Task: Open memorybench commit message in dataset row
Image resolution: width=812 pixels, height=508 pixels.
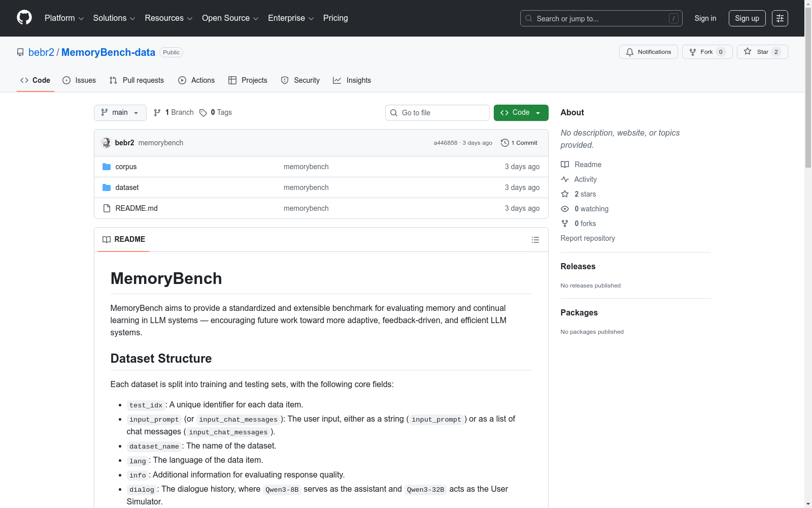Action: (306, 187)
